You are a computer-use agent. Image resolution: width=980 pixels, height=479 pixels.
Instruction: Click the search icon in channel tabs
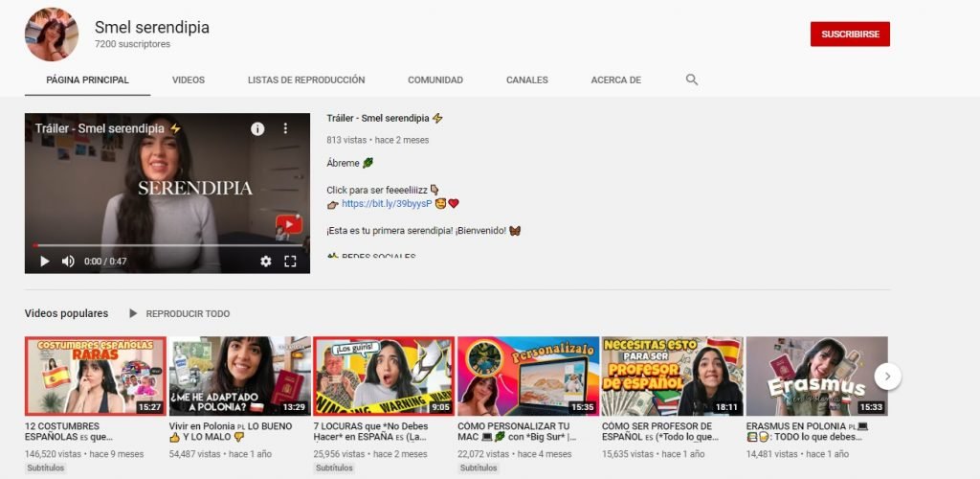tap(692, 80)
